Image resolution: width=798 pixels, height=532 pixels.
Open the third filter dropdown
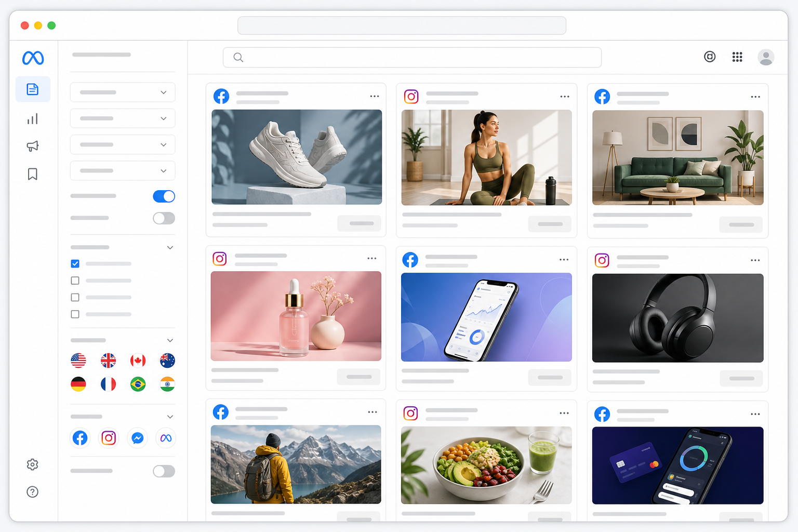pos(123,144)
